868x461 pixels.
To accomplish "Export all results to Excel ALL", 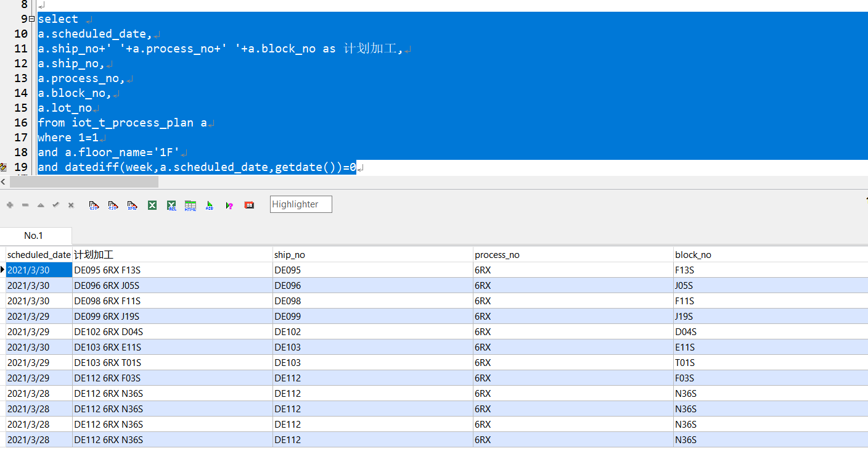I will pos(171,205).
